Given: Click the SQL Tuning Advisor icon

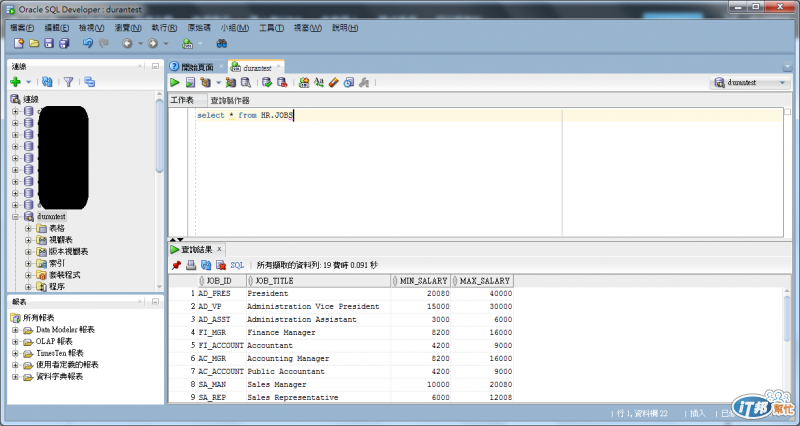Looking at the screenshot, I should click(x=246, y=82).
